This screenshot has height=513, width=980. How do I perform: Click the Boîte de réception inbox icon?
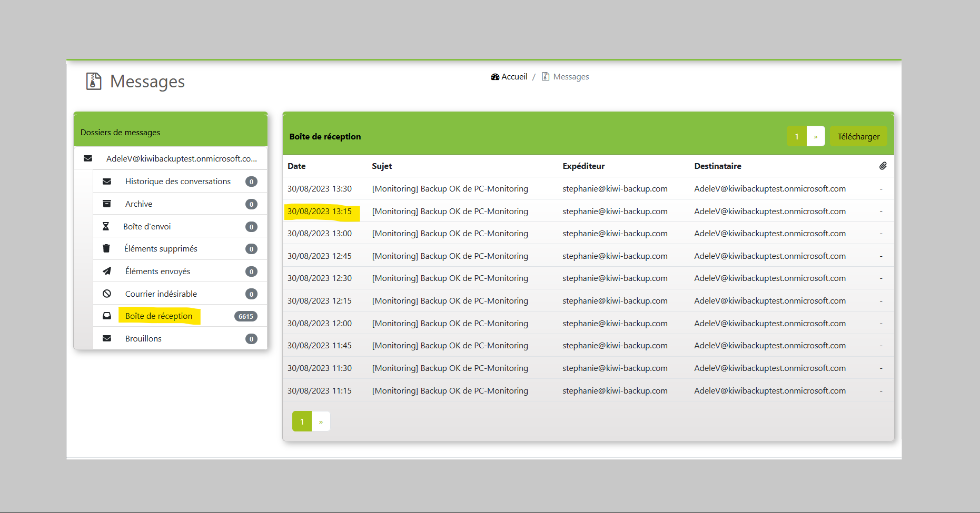point(107,316)
